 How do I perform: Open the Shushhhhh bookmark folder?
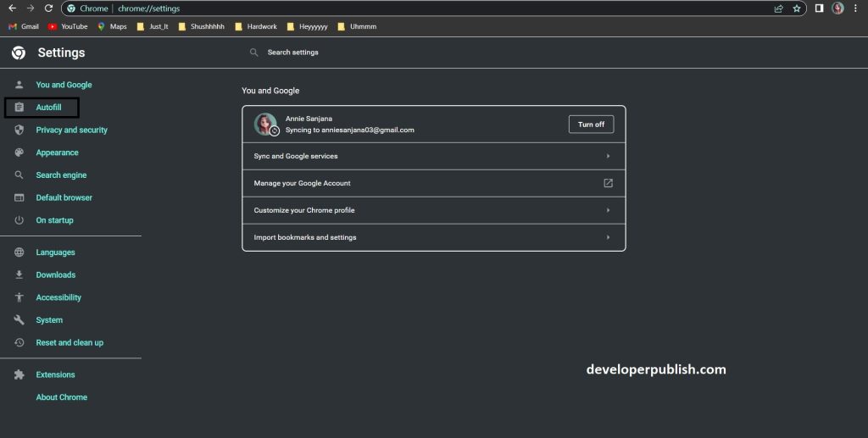click(202, 26)
